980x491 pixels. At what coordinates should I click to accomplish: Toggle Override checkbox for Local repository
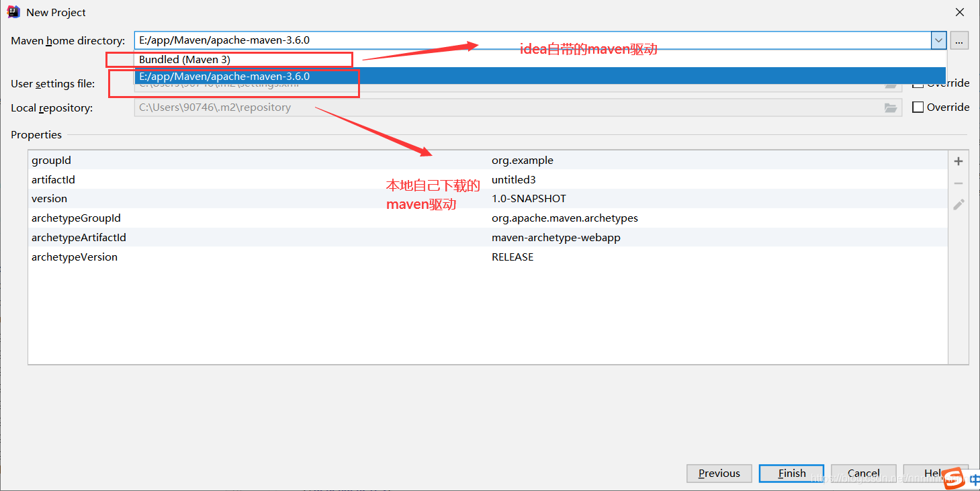click(918, 107)
